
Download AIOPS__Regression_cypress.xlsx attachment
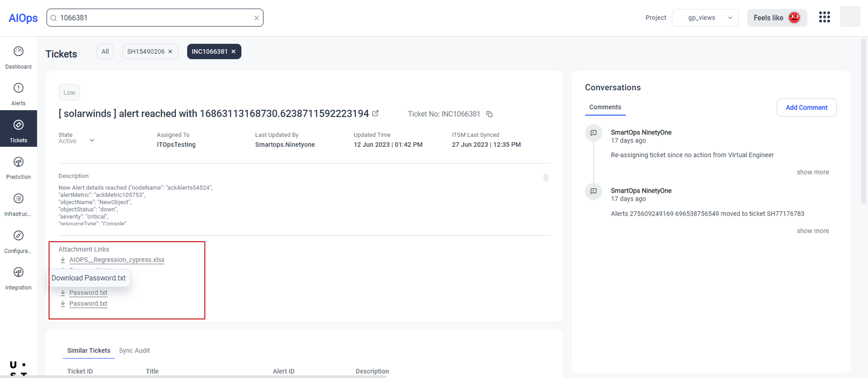(117, 260)
